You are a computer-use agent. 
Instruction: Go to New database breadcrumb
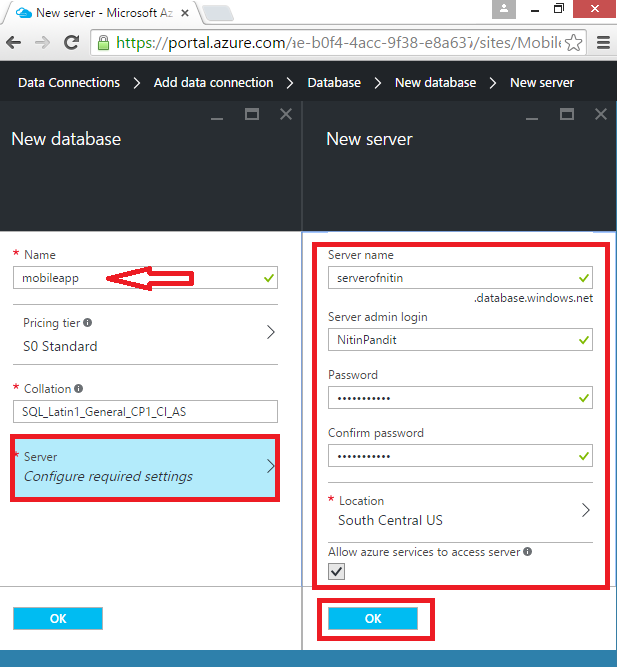tap(435, 83)
